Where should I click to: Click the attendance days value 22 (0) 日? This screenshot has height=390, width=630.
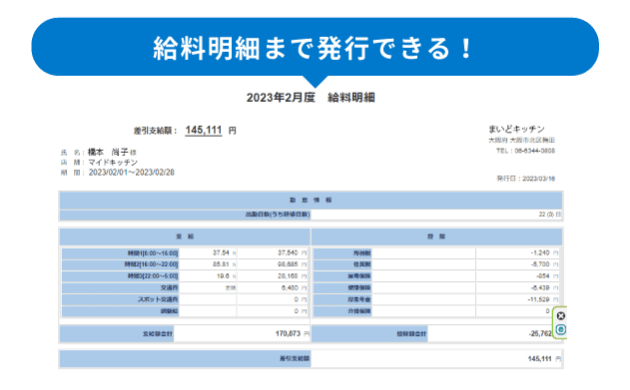click(x=549, y=214)
